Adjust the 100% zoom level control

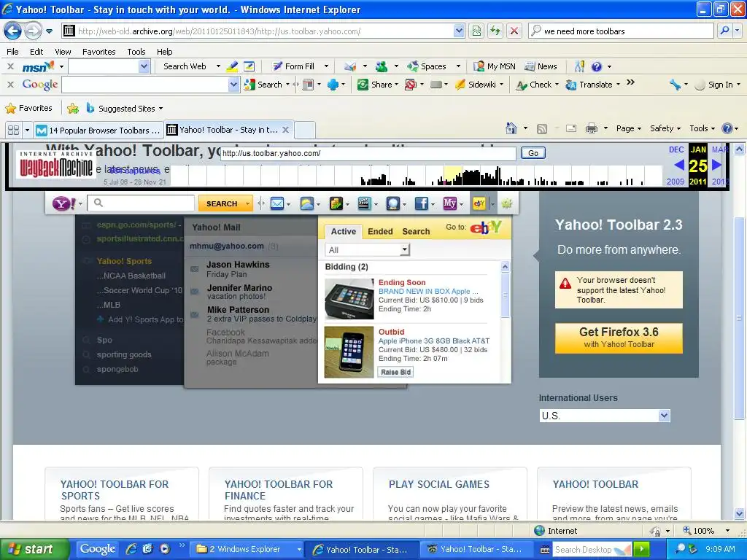coord(706,531)
